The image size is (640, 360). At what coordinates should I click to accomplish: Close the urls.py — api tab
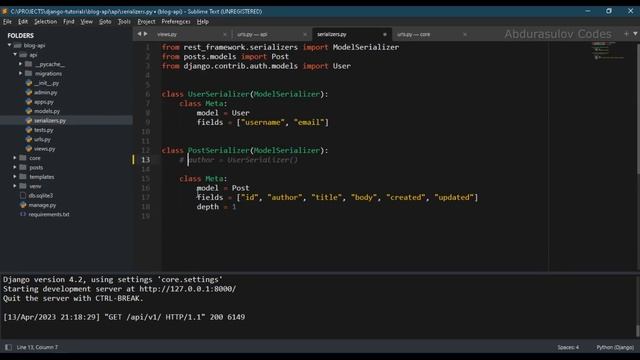(x=305, y=34)
